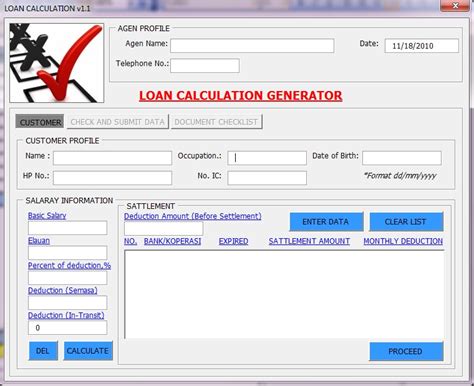Focus the Percent of deduction input box
Image resolution: width=474 pixels, height=386 pixels.
point(68,278)
